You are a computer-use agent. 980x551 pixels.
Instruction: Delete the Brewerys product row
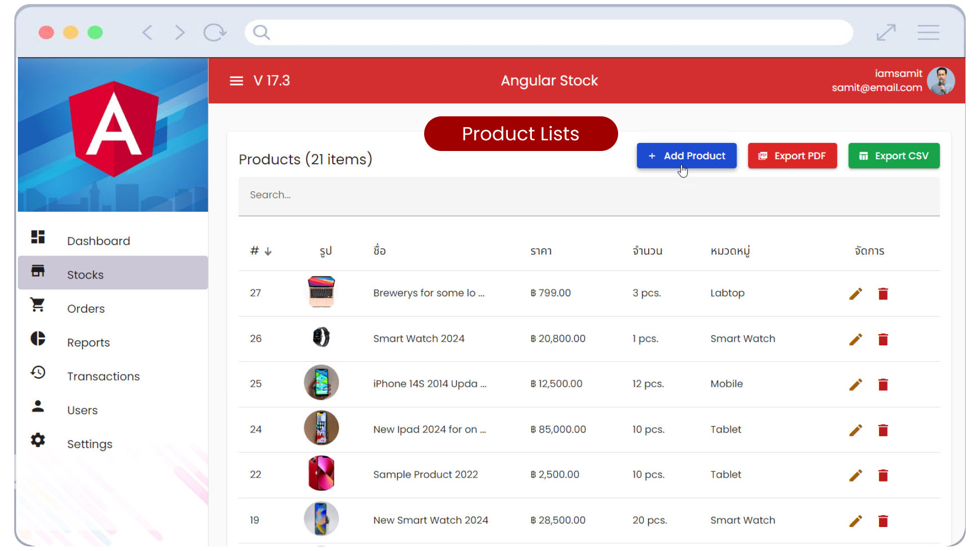coord(883,294)
